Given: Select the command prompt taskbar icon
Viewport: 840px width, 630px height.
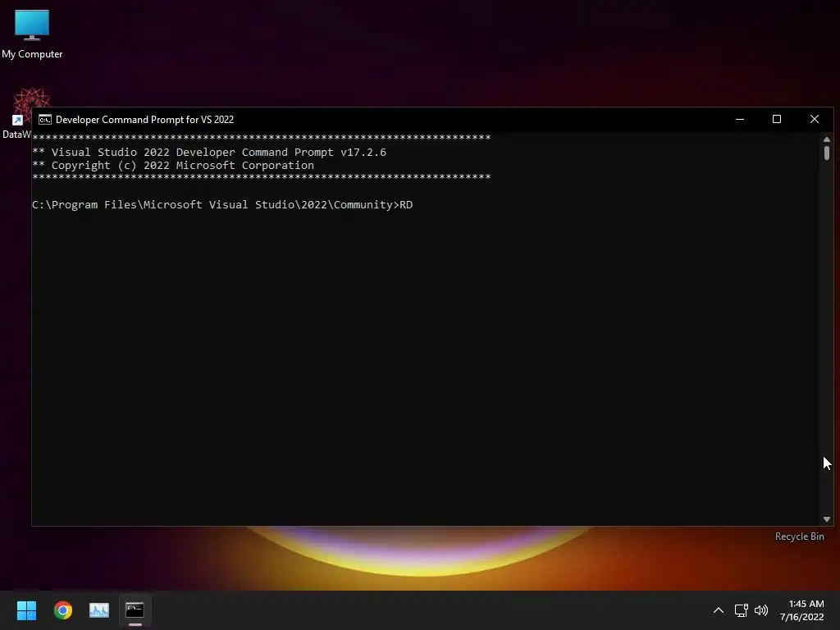Looking at the screenshot, I should tap(135, 610).
